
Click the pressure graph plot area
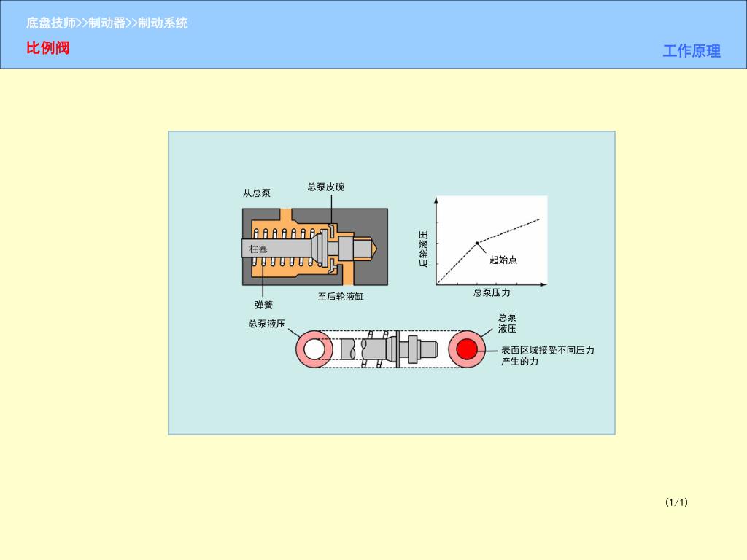coord(492,240)
